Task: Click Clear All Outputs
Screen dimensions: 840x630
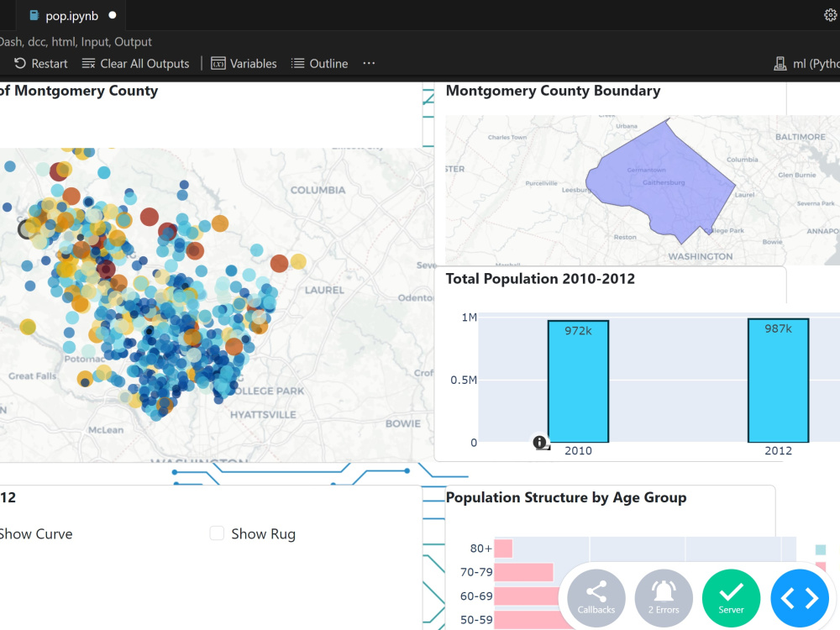Action: coord(135,64)
